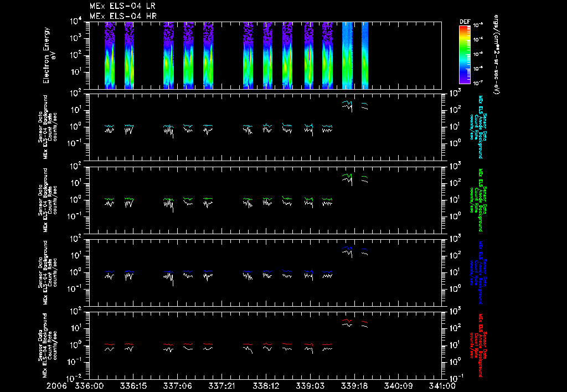Screen dimensions: 567x392
Task: Click the "340:09" time axis label
Action: [x=398, y=386]
